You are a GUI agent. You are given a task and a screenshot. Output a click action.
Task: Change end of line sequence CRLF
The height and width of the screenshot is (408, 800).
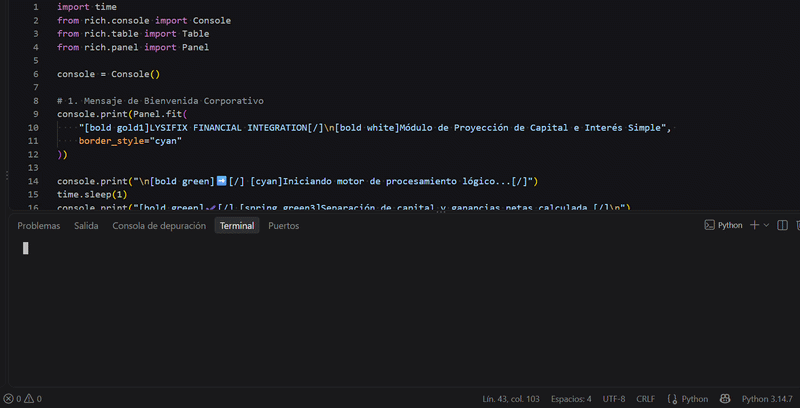tap(645, 399)
